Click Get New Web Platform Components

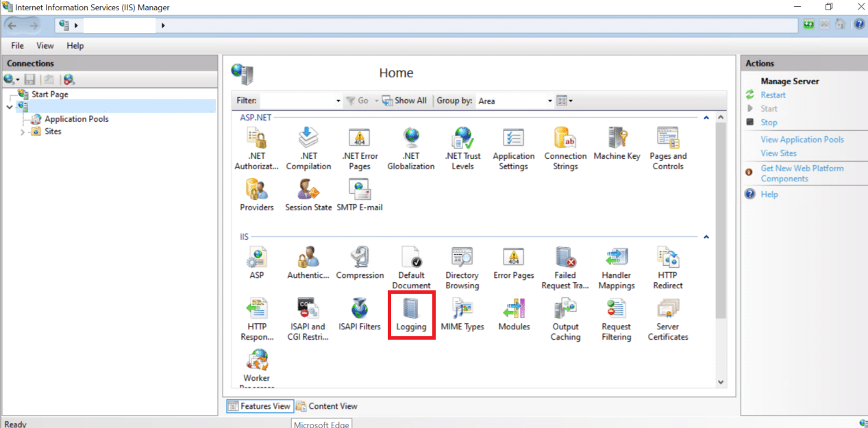[x=802, y=173]
